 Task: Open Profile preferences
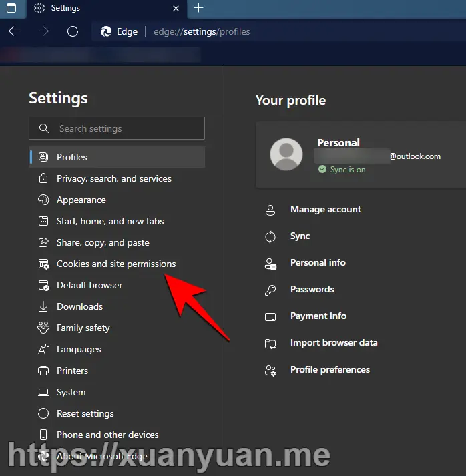point(330,369)
